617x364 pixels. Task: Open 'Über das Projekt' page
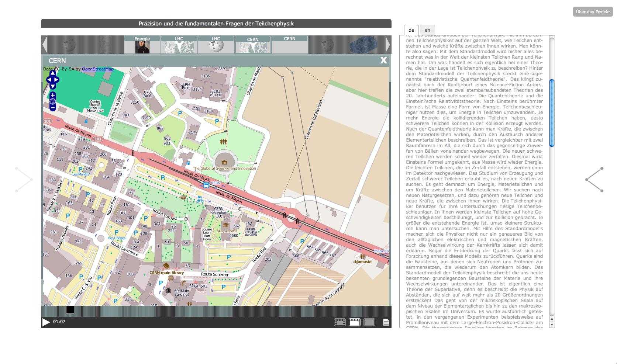[x=593, y=12]
